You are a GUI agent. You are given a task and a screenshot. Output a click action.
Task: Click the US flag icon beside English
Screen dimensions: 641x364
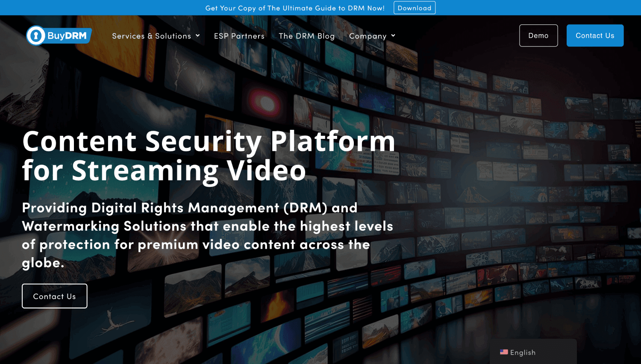point(504,352)
